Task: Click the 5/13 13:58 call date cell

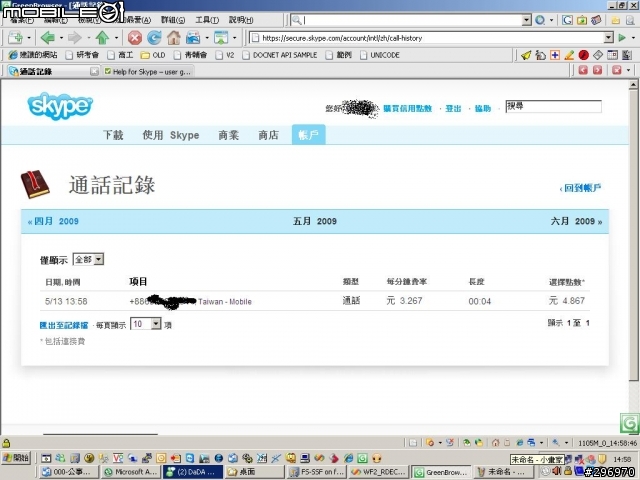Action: pyautogui.click(x=66, y=301)
